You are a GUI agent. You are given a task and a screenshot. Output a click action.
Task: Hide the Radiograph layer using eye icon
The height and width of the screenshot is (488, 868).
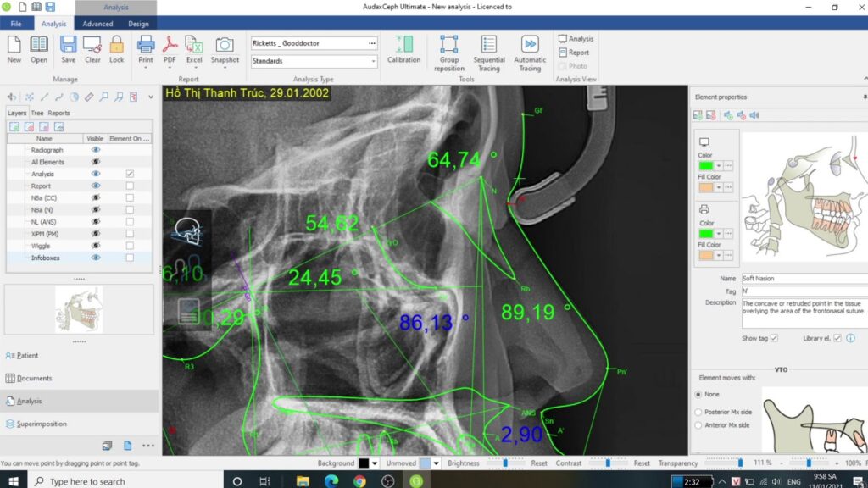[x=96, y=149]
